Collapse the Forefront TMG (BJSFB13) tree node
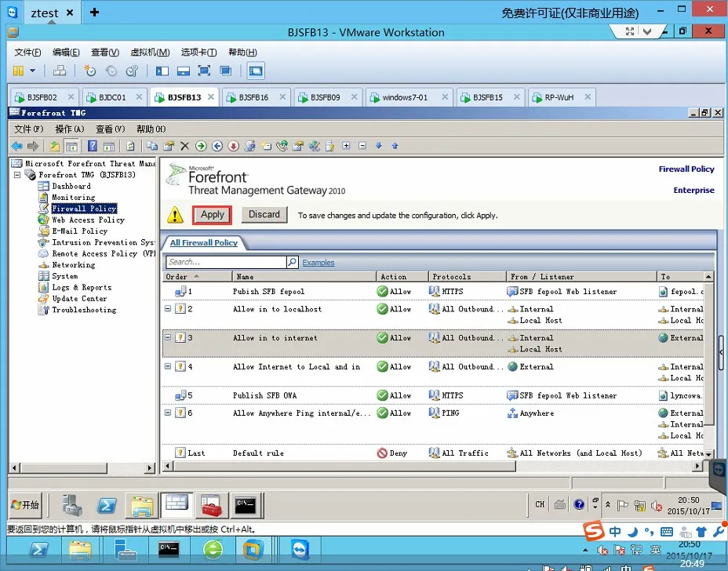The height and width of the screenshot is (571, 728). coord(17,175)
